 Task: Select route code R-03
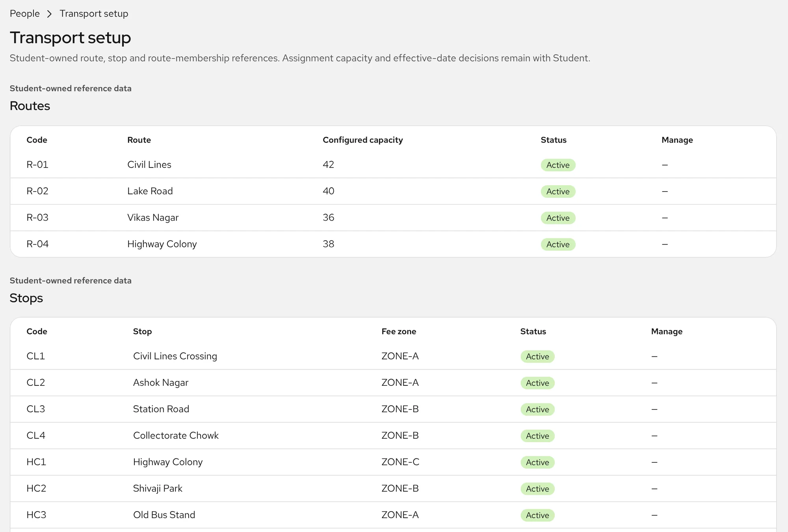[37, 217]
